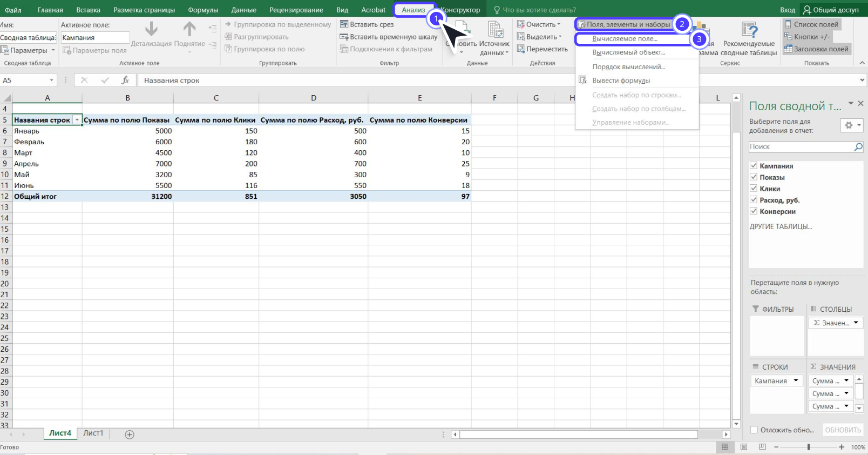
Task: Click Change Data Source (Источник данных) icon
Action: click(496, 29)
